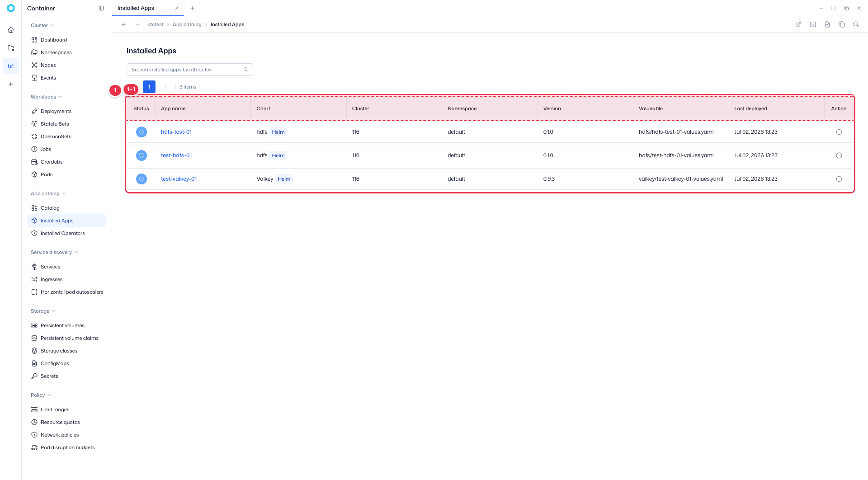Click ktstest in the breadcrumb
The width and height of the screenshot is (868, 480).
pyautogui.click(x=156, y=24)
